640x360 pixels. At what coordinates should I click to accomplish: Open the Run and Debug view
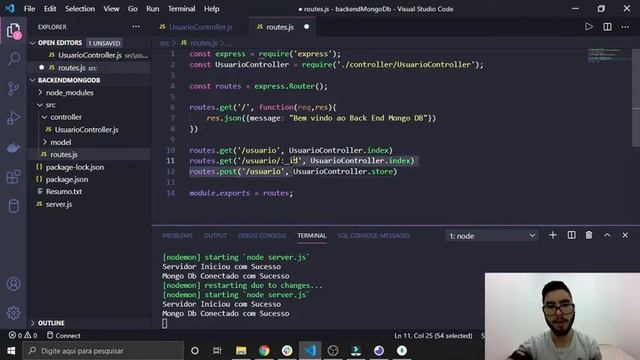click(13, 118)
